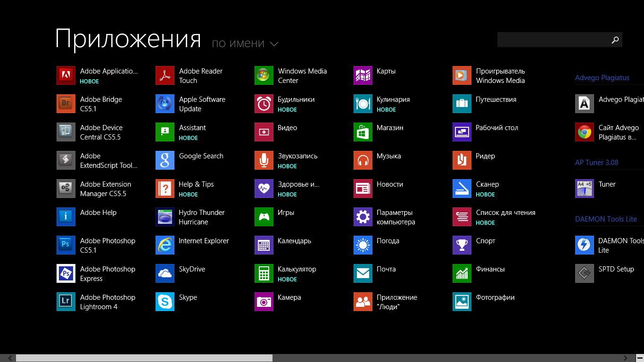Screen dimensions: 644x362
Task: Open Будильники alarm clock icon
Action: (264, 104)
